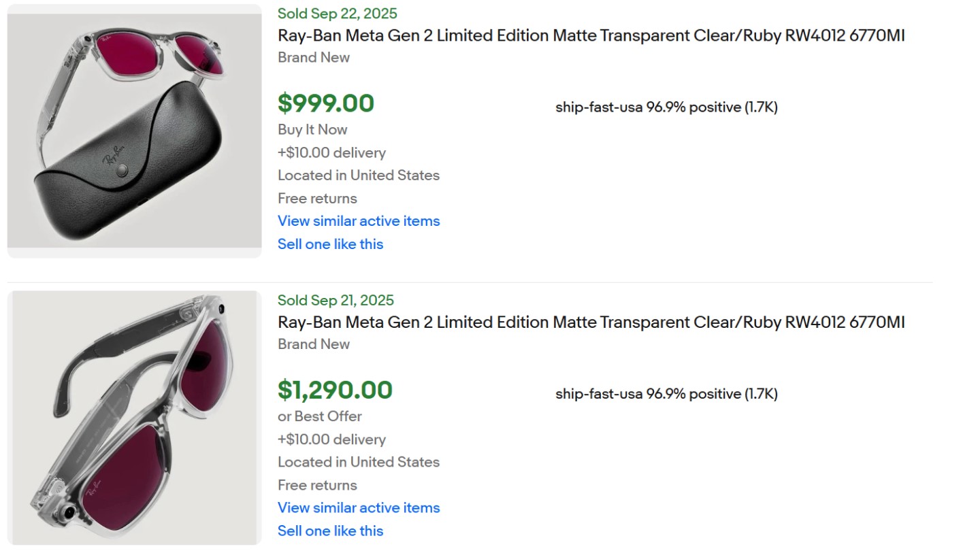The width and height of the screenshot is (980, 551).
Task: View similar active items for the $1,290.00 listing
Action: (x=359, y=508)
